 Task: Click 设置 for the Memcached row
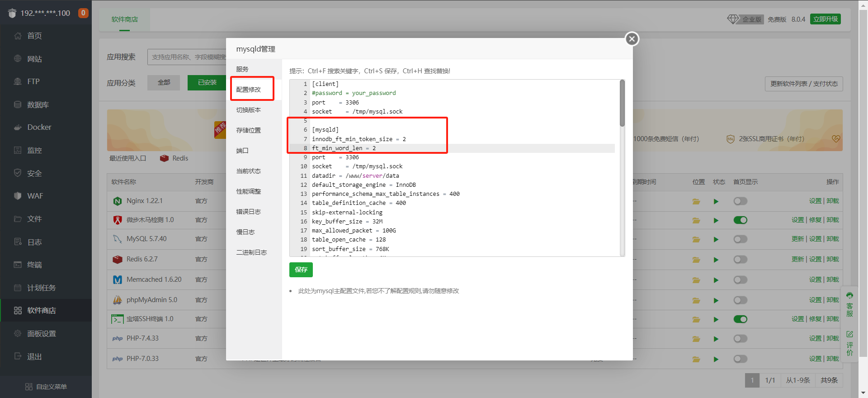click(x=816, y=280)
